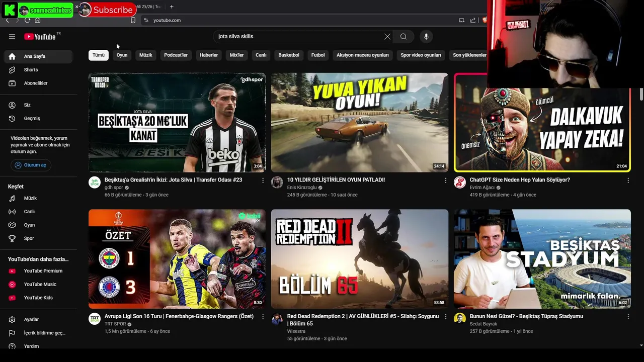Open Müzik under Keşfet
The image size is (644, 362).
click(38, 198)
